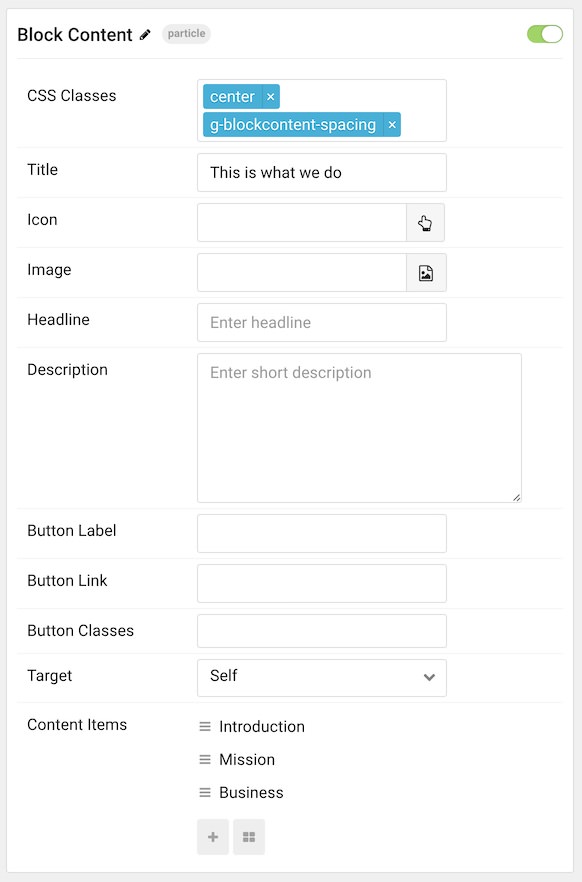Open the image picker for Image field
This screenshot has width=582, height=882.
(426, 273)
